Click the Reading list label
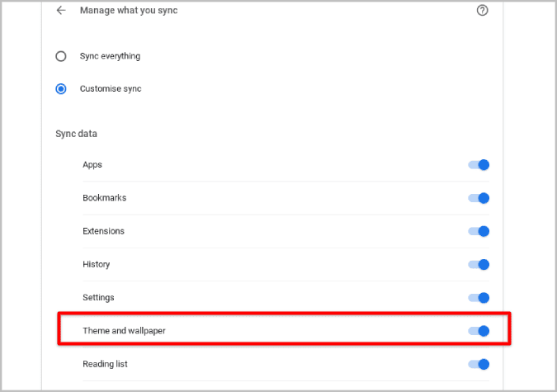The height and width of the screenshot is (392, 557). (105, 364)
